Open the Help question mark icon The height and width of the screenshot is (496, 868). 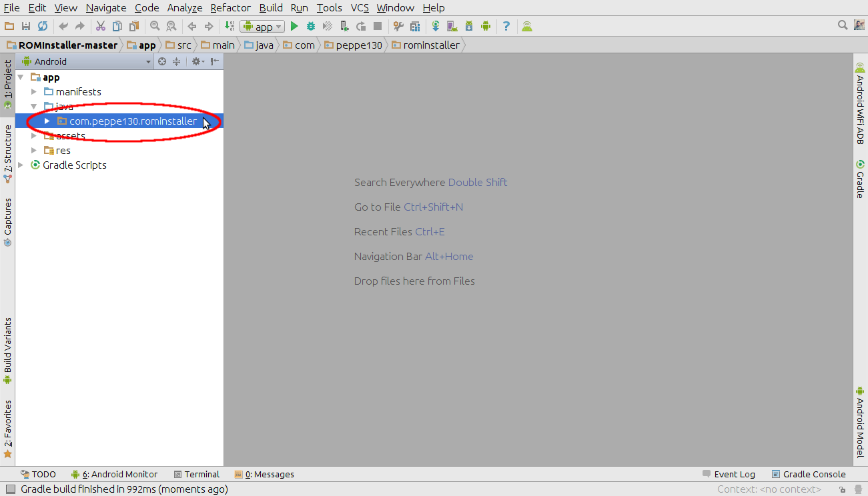click(x=506, y=27)
